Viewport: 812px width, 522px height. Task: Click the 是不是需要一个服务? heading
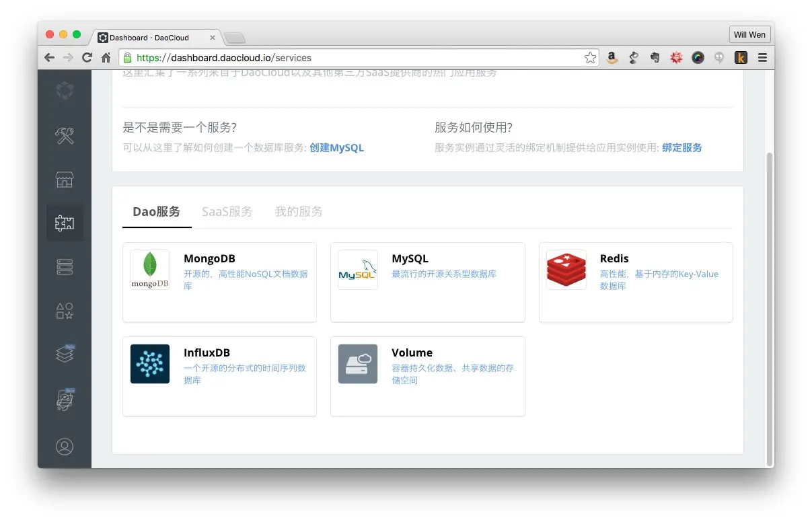tap(180, 128)
